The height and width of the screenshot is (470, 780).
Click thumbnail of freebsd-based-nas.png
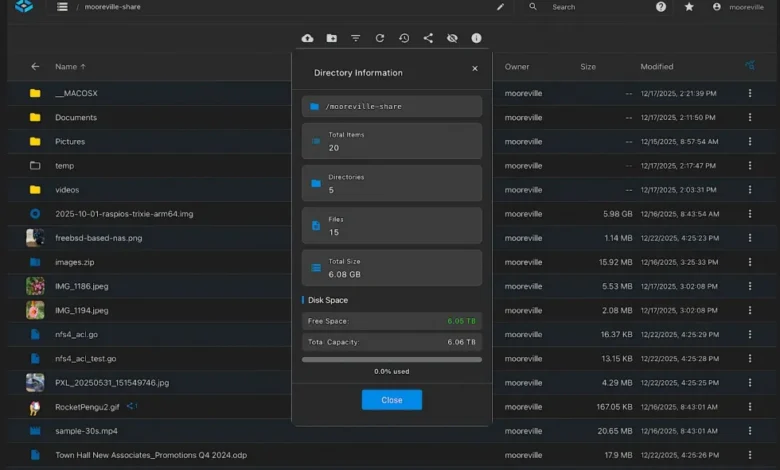click(x=35, y=238)
